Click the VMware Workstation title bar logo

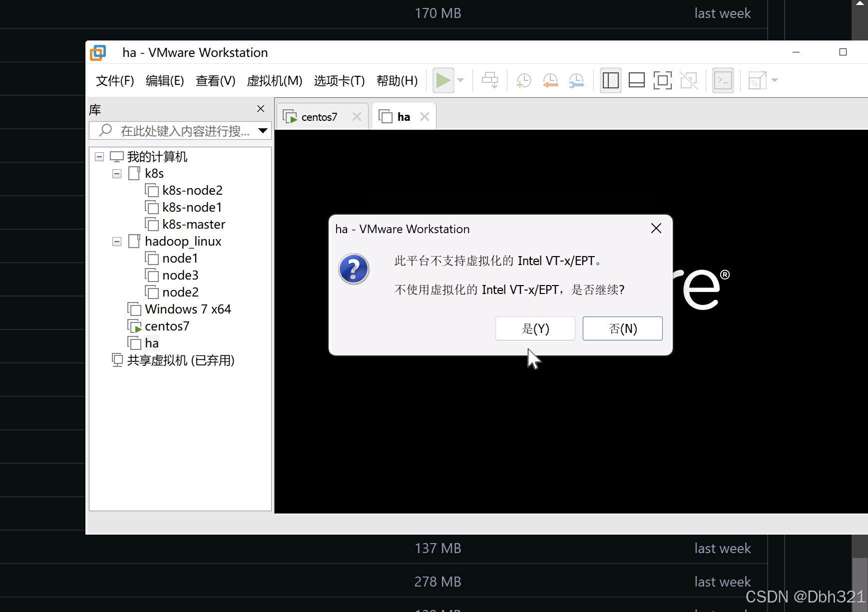[x=98, y=52]
